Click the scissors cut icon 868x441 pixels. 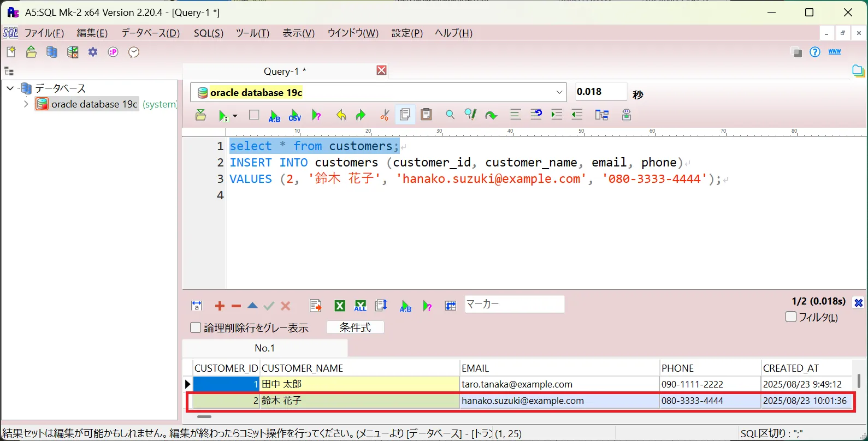click(x=385, y=115)
